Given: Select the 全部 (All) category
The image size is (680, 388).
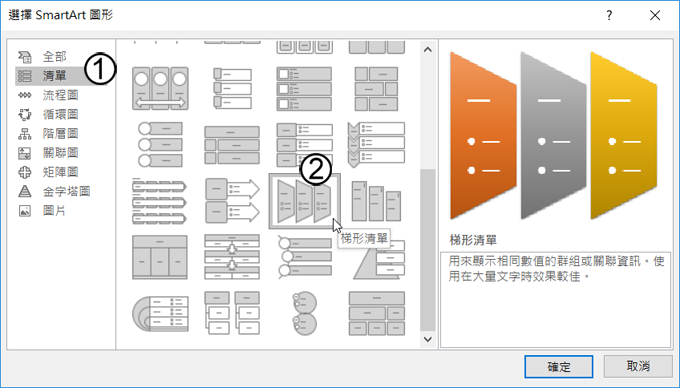Looking at the screenshot, I should click(54, 57).
